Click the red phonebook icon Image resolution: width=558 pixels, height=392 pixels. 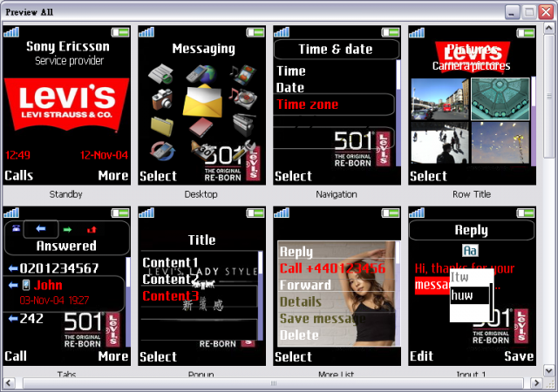coord(201,128)
